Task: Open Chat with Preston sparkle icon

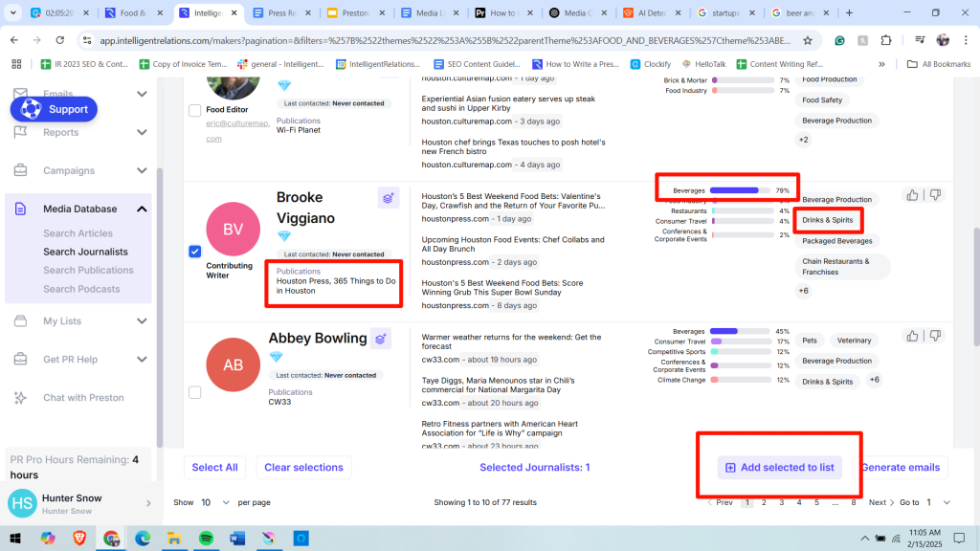Action: pyautogui.click(x=21, y=398)
